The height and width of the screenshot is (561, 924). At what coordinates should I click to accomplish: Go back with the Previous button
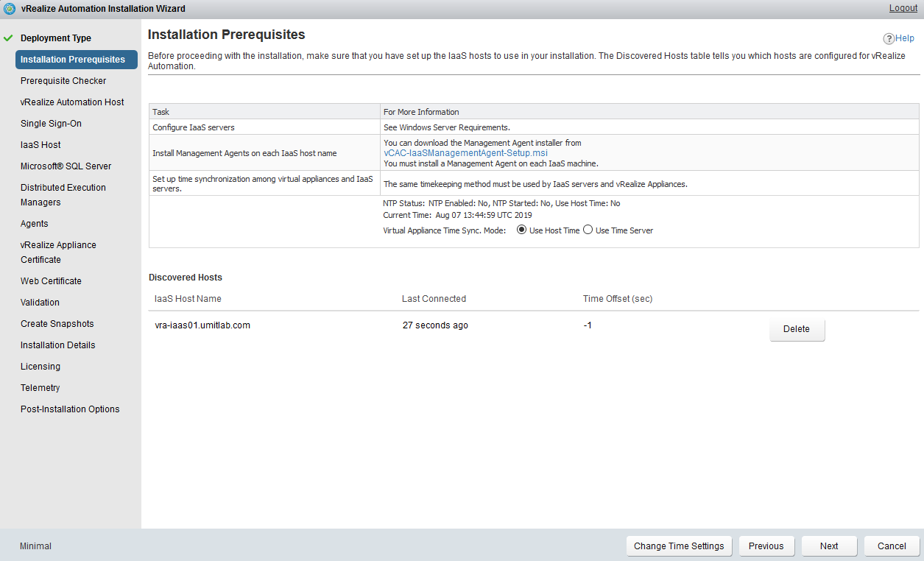(x=766, y=546)
